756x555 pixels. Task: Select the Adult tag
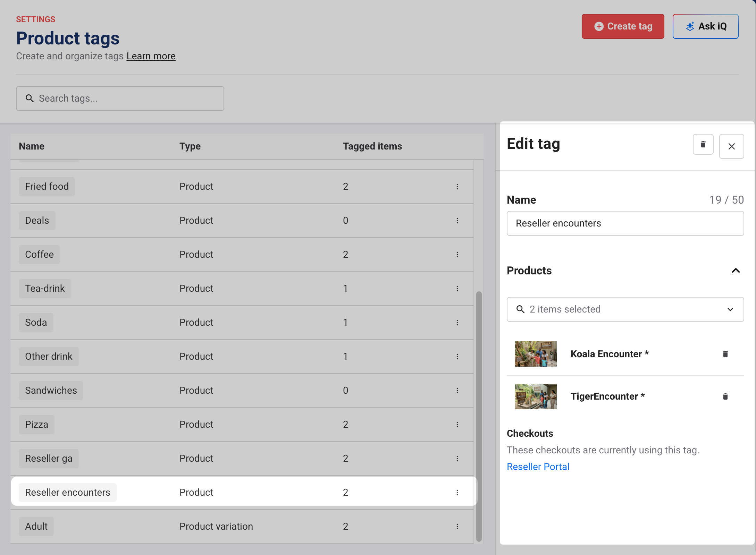tap(36, 527)
